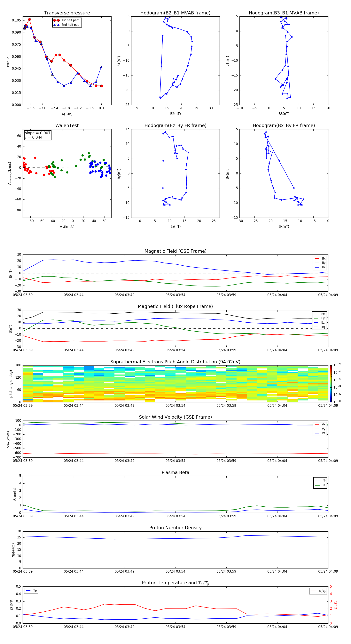Click the "A(T·m)" x-axis label
The image size is (351, 644).
click(x=67, y=114)
